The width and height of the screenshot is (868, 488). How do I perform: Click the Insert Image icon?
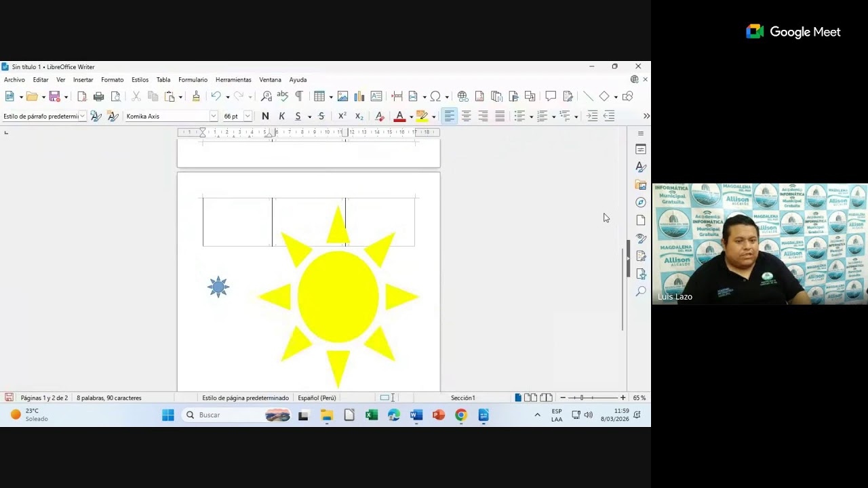click(x=343, y=96)
